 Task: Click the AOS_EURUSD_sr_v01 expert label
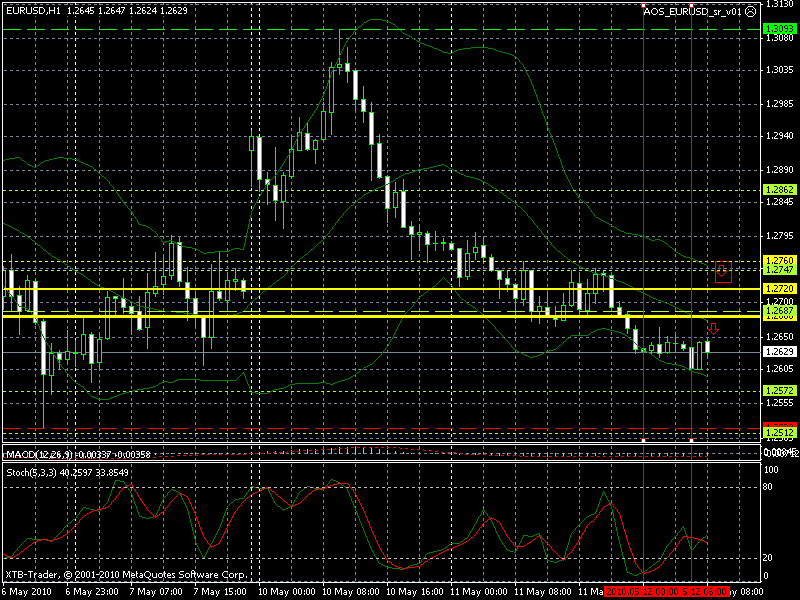click(x=693, y=10)
